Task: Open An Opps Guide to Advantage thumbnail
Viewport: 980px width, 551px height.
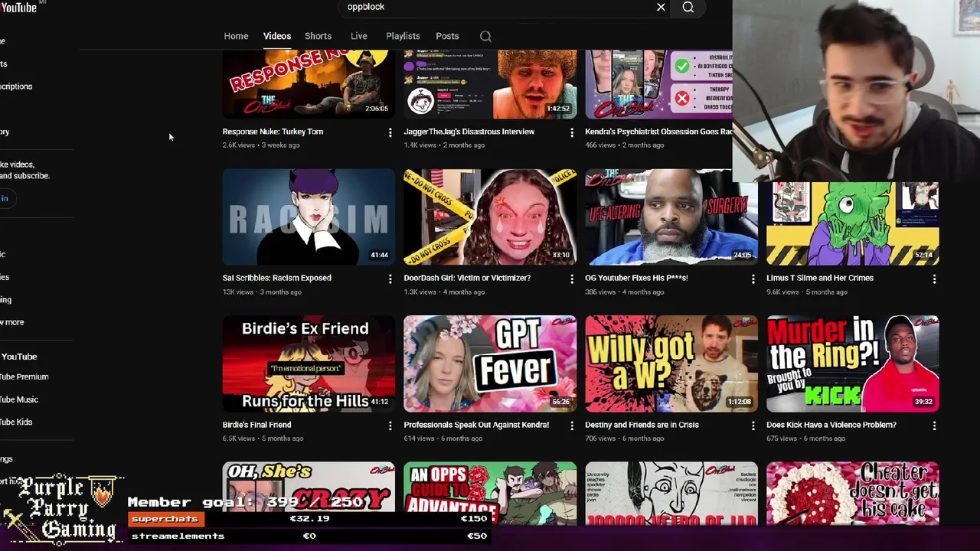Action: 490,493
